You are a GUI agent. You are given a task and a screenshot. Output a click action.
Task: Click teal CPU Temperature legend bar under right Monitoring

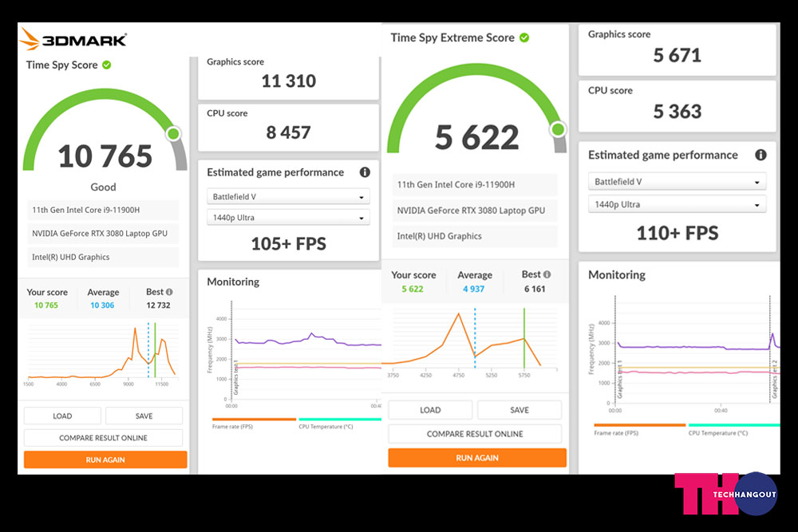(x=734, y=425)
